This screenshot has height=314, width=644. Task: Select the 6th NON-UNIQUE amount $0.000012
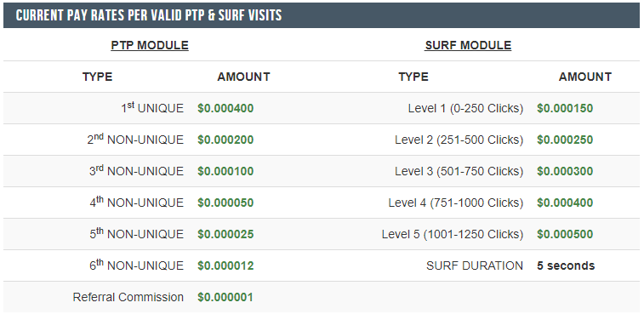pyautogui.click(x=225, y=265)
